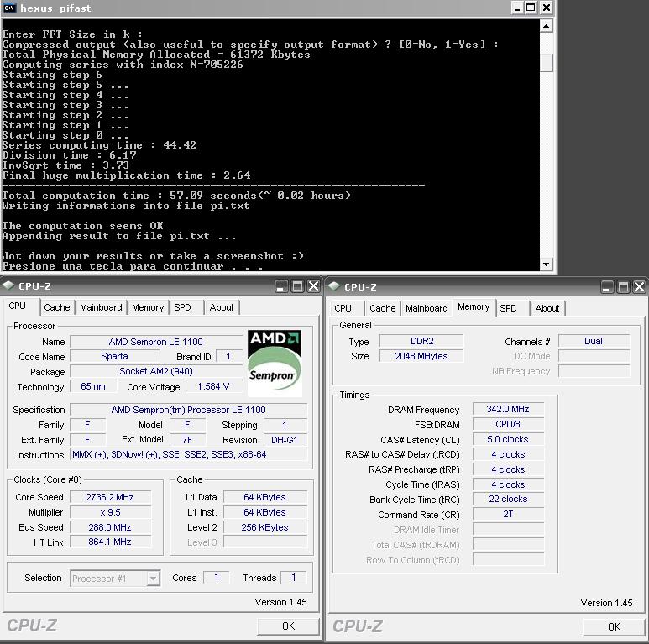Click the Bank Cycle Time value 22 clocks
This screenshot has height=644, width=649.
tap(508, 499)
